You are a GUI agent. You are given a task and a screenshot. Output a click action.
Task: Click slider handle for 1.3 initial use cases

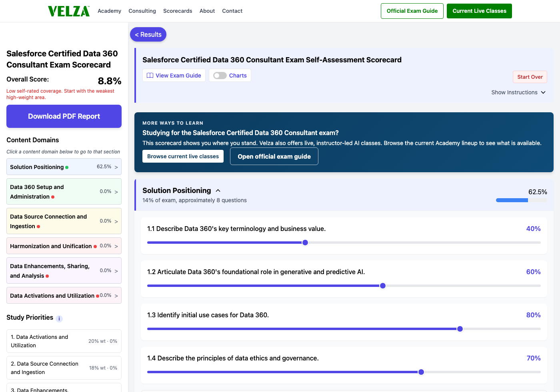pyautogui.click(x=460, y=329)
